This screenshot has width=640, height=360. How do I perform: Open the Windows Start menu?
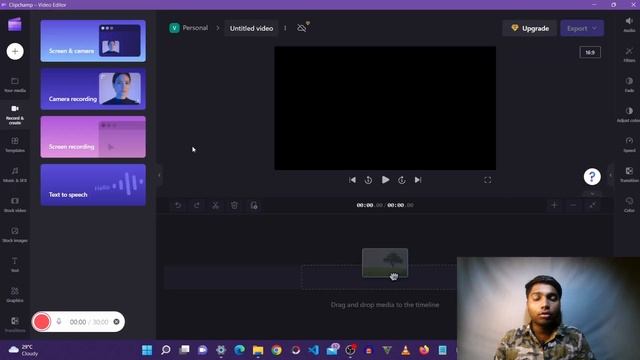(x=147, y=350)
